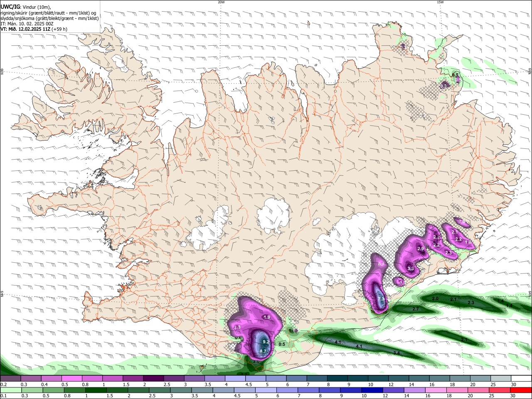Click the 3.3 snowfall value on the map
532x399 pixels.
pyautogui.click(x=411, y=269)
